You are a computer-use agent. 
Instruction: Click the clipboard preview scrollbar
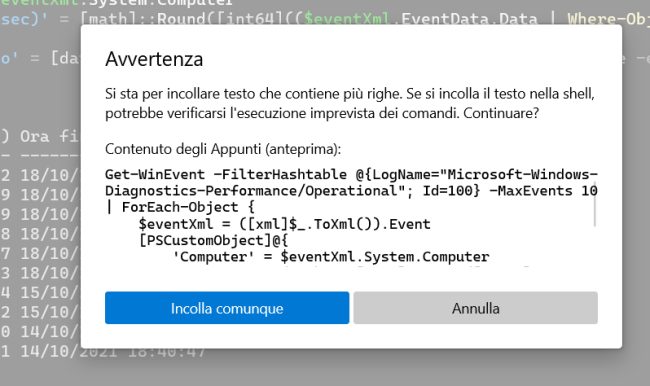pos(595,204)
